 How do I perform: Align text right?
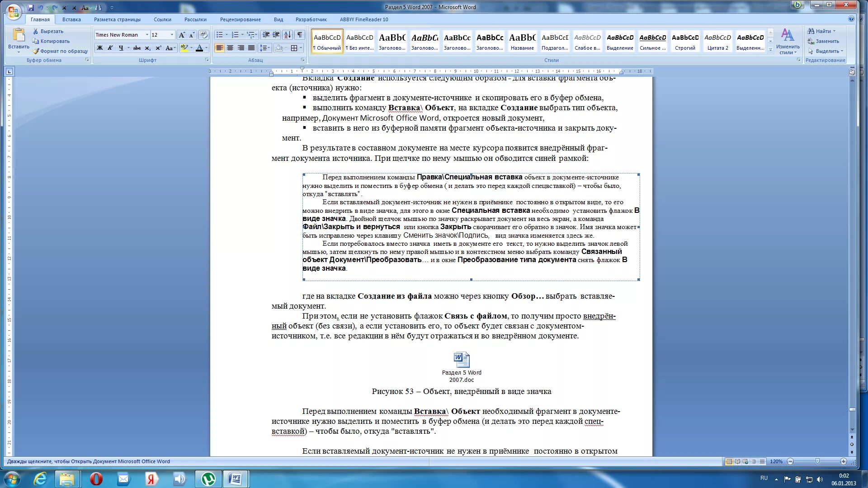(241, 48)
